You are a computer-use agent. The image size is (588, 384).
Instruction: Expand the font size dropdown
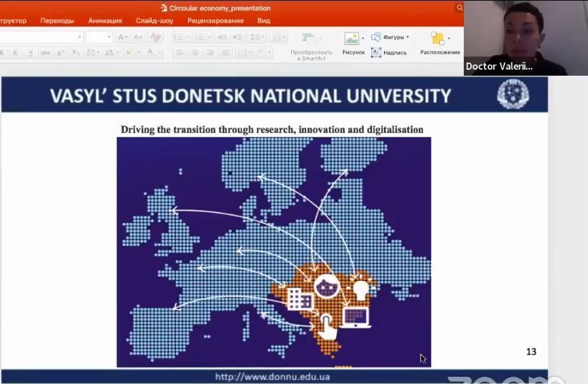click(109, 37)
